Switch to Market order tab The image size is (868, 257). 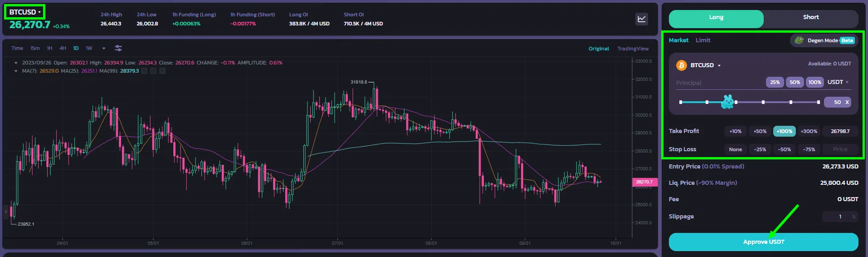tap(678, 40)
